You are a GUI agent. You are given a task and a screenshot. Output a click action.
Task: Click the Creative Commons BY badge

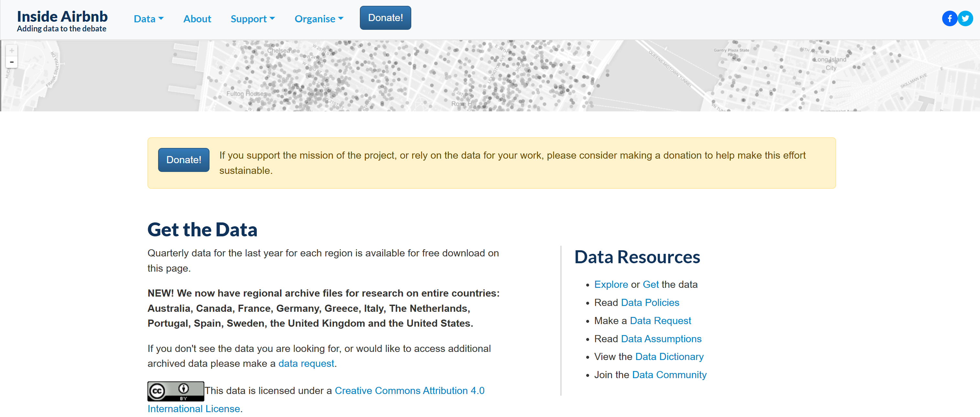(175, 391)
